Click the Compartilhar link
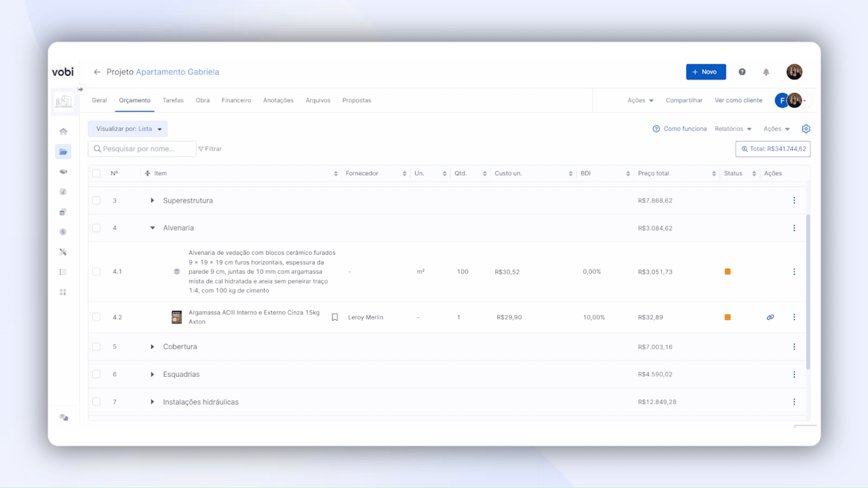This screenshot has height=488, width=868. tap(684, 100)
